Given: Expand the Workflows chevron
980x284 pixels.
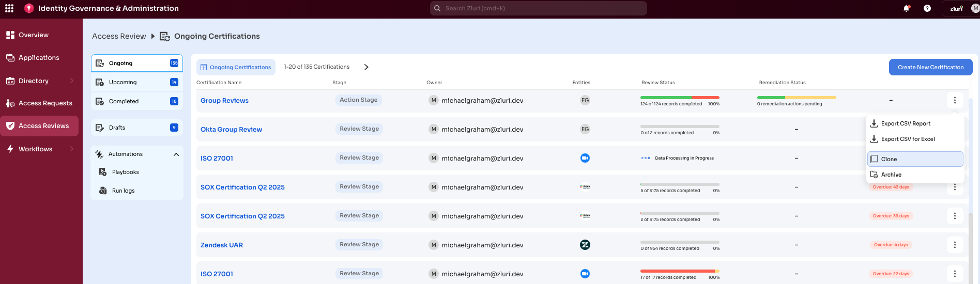Looking at the screenshot, I should pos(72,149).
